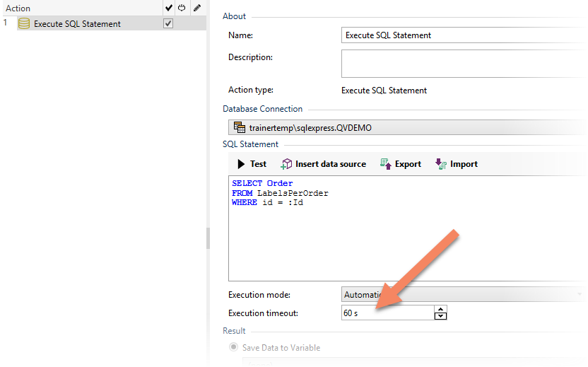588x367 pixels.
Task: Click the power column header icon
Action: (x=181, y=8)
